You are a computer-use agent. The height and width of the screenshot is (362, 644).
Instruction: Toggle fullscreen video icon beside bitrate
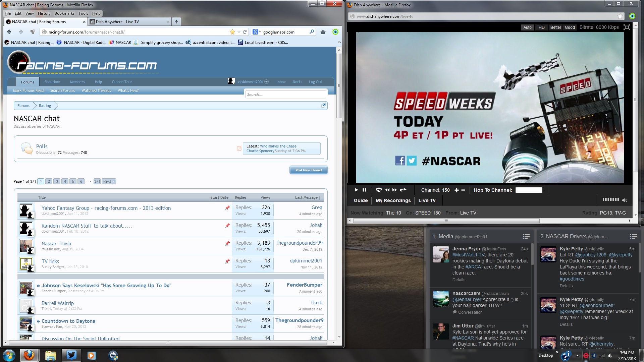coord(627,27)
